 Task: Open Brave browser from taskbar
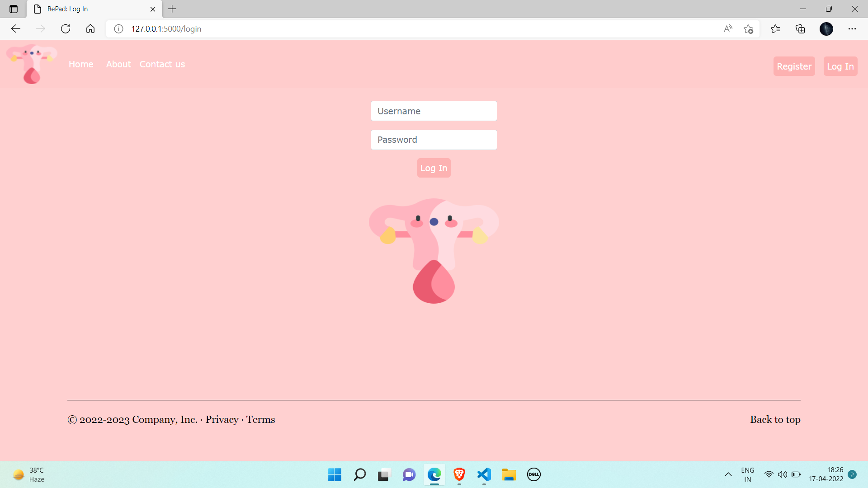pos(459,474)
